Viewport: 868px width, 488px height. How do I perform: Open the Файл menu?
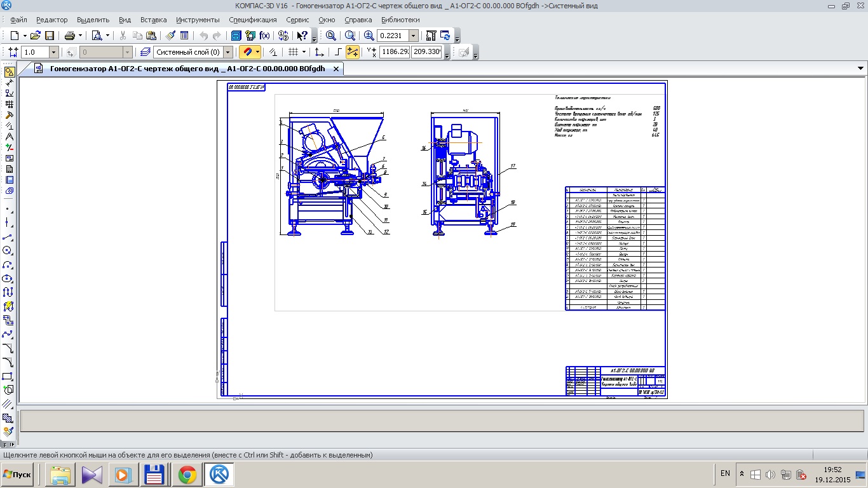click(18, 20)
